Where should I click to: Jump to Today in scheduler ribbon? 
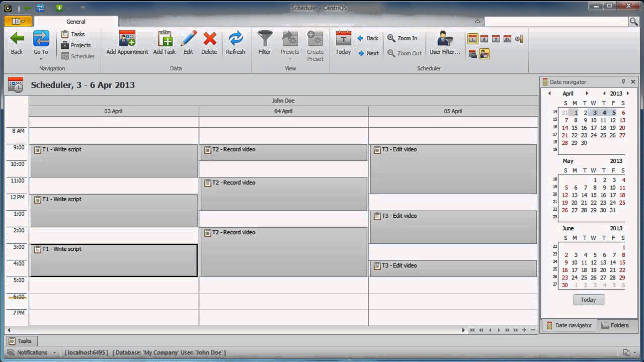point(343,43)
